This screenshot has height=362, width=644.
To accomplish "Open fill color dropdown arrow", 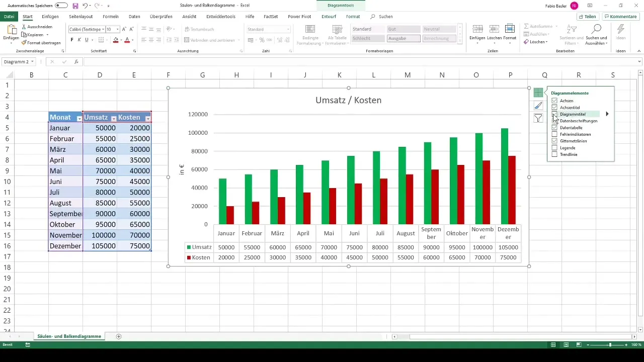I will pos(121,40).
